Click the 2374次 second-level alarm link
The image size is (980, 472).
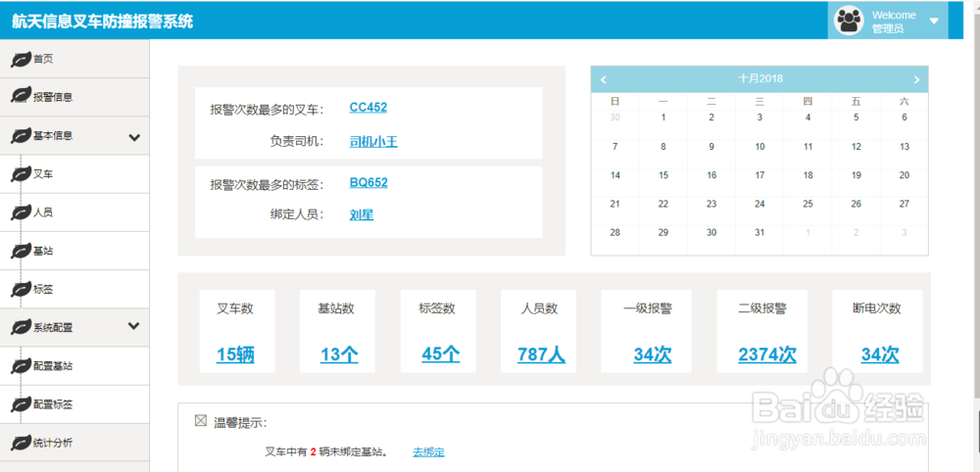point(767,354)
